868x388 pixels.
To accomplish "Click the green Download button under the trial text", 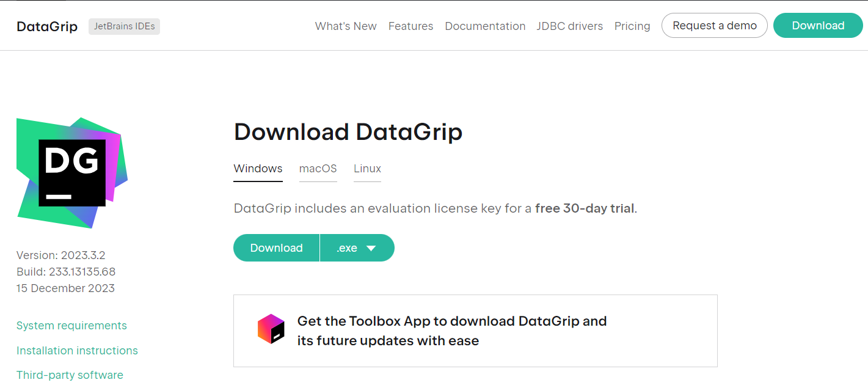I will point(276,247).
